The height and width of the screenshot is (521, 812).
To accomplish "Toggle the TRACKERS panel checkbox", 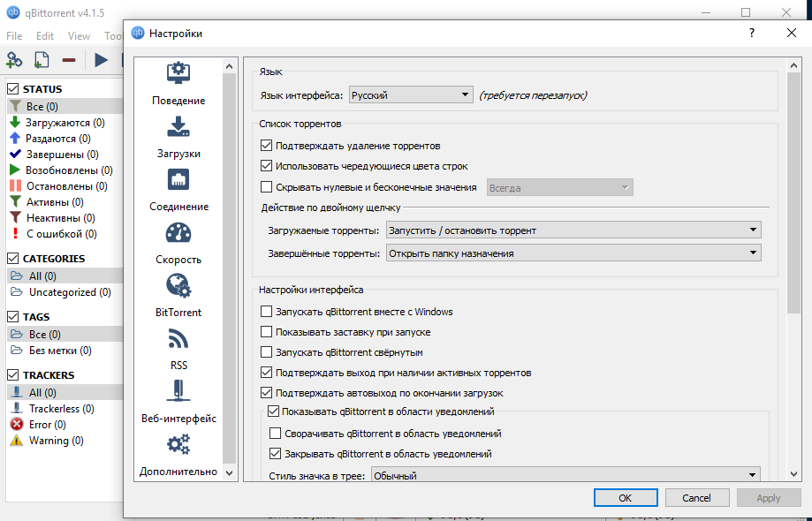I will coord(13,374).
